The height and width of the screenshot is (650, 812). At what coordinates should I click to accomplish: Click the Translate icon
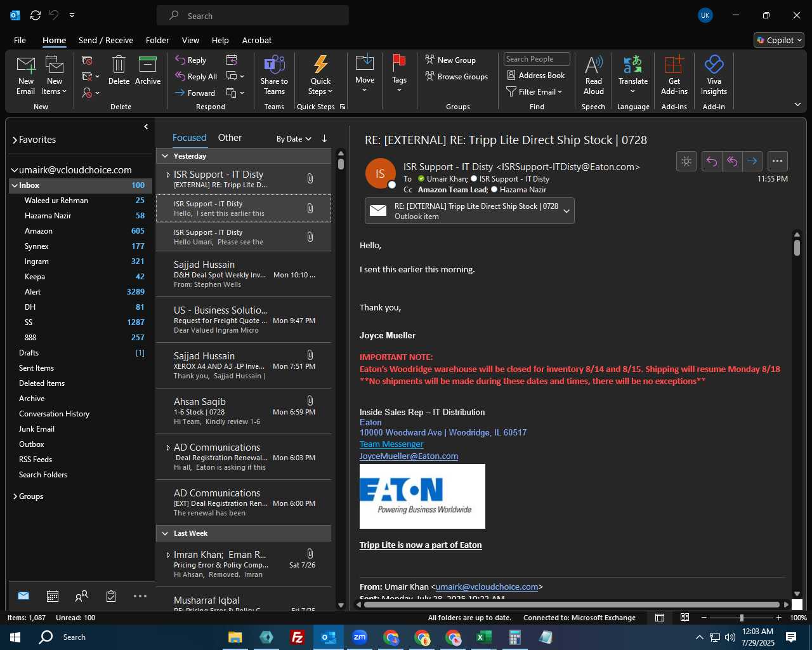point(633,64)
